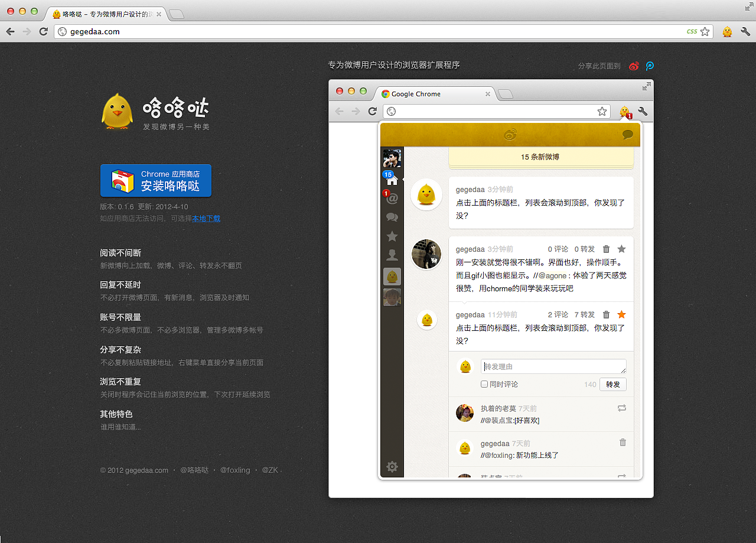The height and width of the screenshot is (543, 756).
Task: Click the 转发理由 text input field
Action: pos(553,366)
